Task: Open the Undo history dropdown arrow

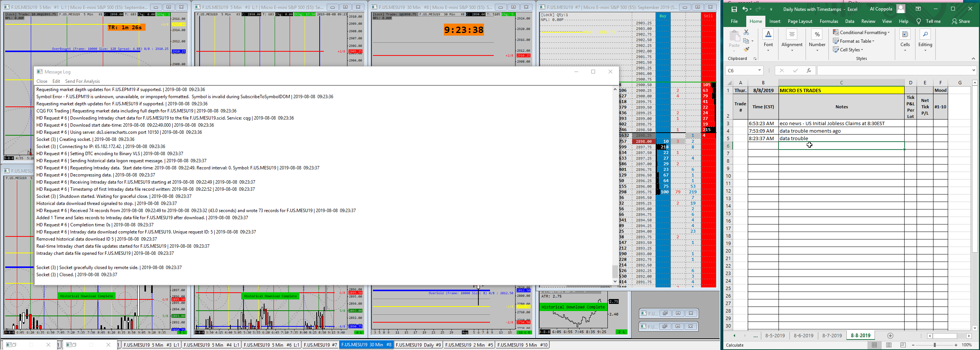Action: (751, 9)
